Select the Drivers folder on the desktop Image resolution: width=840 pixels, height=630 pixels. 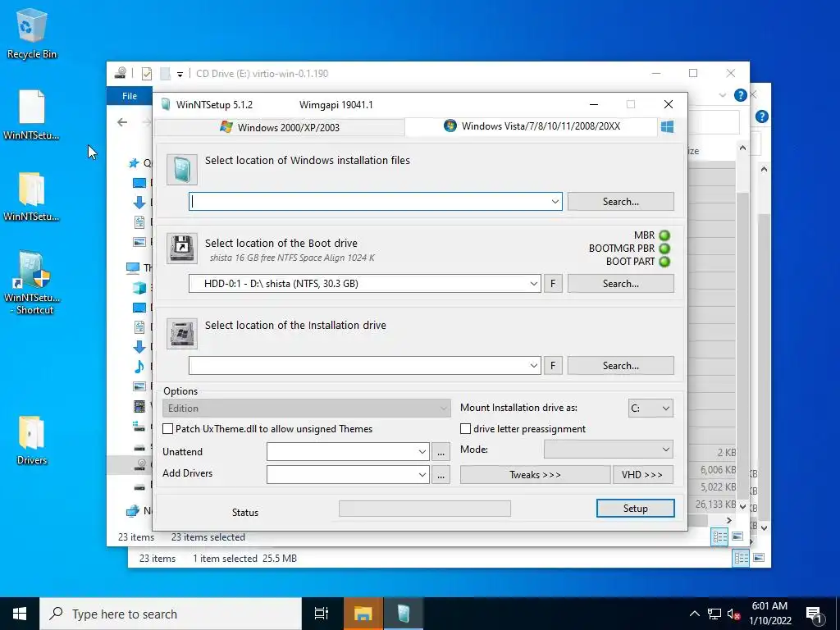[32, 440]
